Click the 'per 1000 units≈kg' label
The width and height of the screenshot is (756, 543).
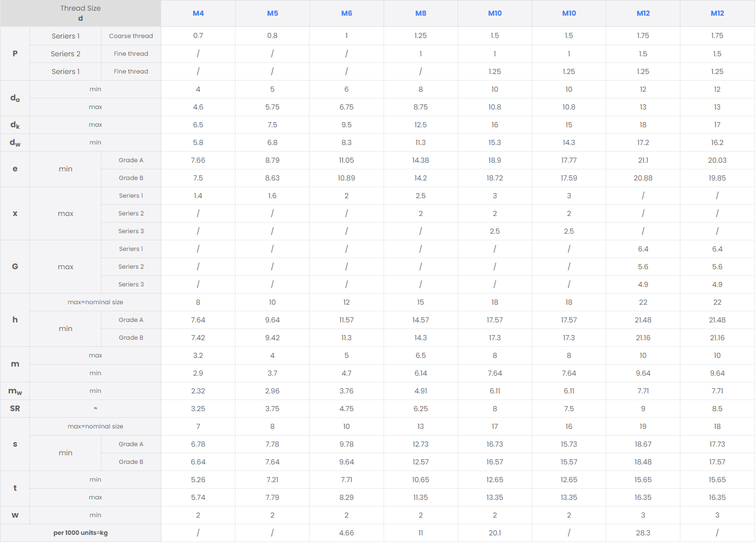coord(81,533)
